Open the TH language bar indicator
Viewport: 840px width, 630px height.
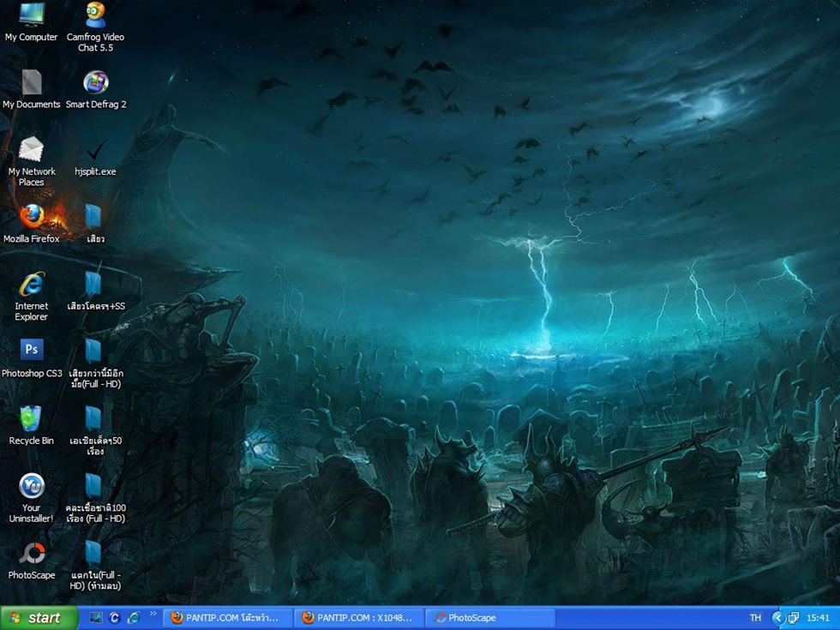755,618
